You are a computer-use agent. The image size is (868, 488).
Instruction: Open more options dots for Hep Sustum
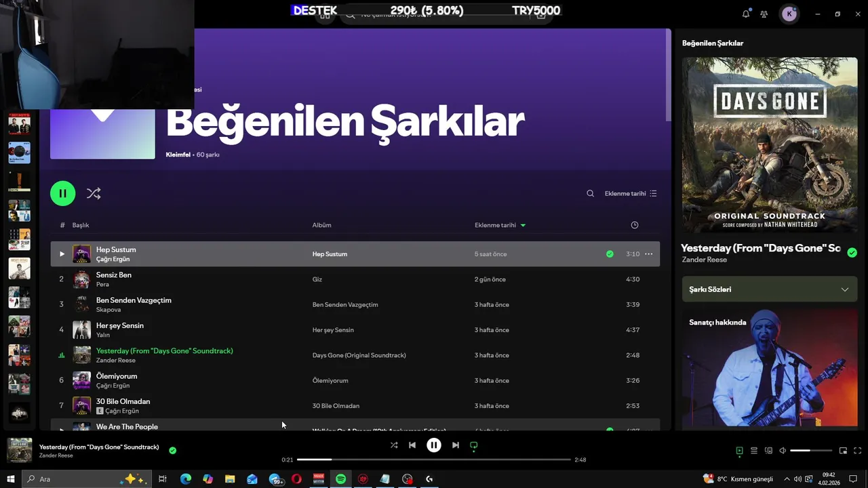[x=648, y=254]
